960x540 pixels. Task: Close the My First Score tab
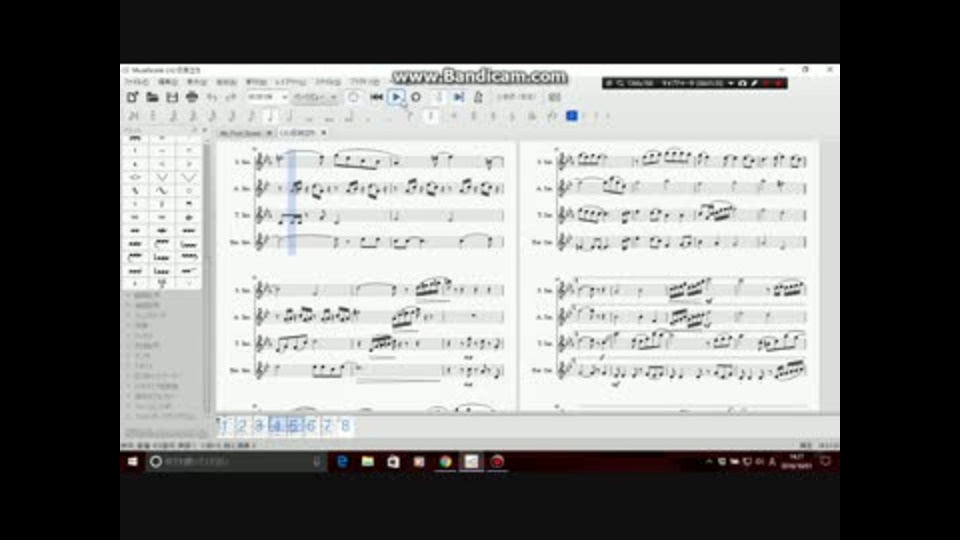(269, 133)
